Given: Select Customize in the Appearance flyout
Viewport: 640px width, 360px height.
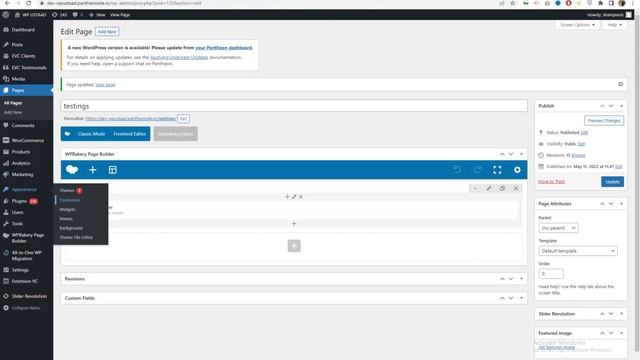Looking at the screenshot, I should [69, 200].
